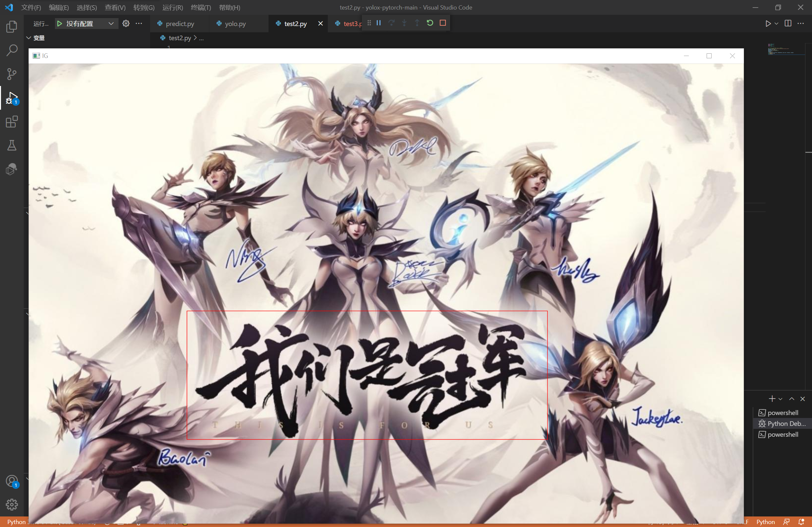The width and height of the screenshot is (812, 527).
Task: Stop debugging with the red square
Action: (443, 23)
